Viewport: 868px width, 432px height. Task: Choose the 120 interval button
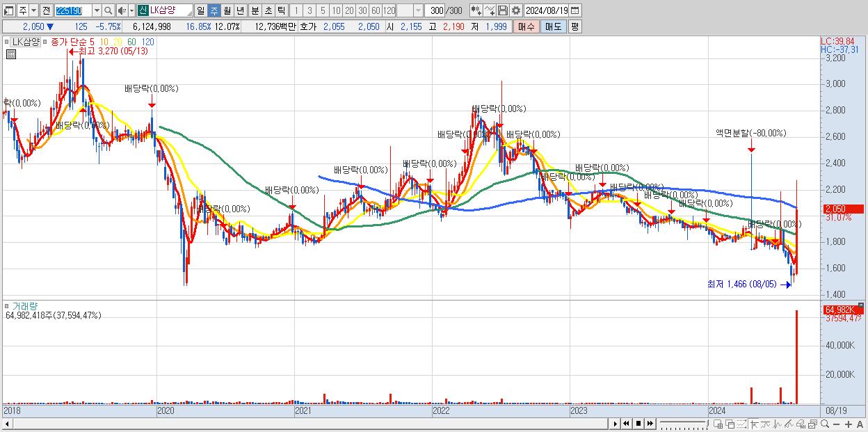pos(389,10)
